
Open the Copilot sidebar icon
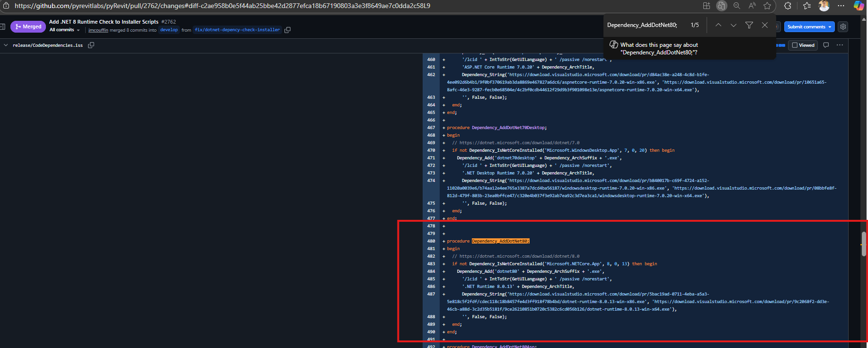(859, 6)
